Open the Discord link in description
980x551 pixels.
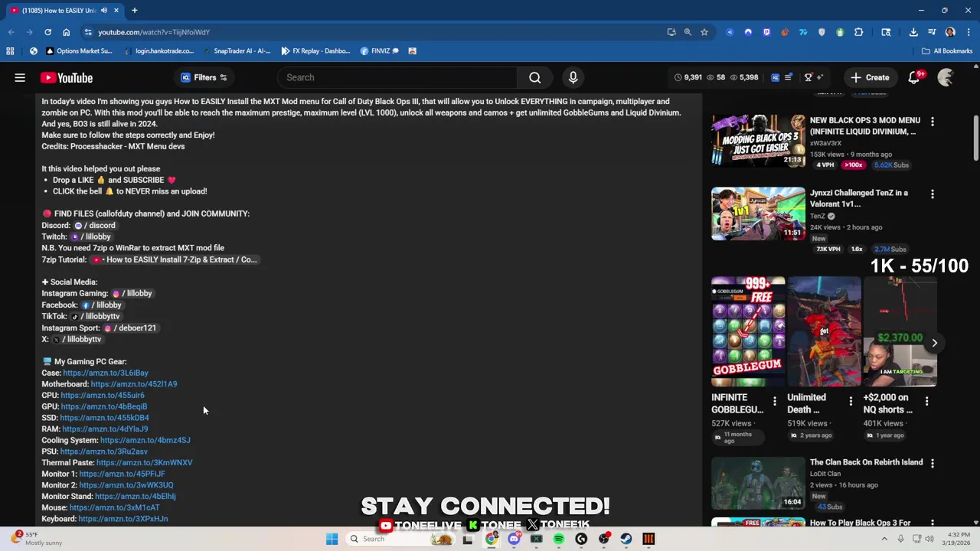(95, 226)
